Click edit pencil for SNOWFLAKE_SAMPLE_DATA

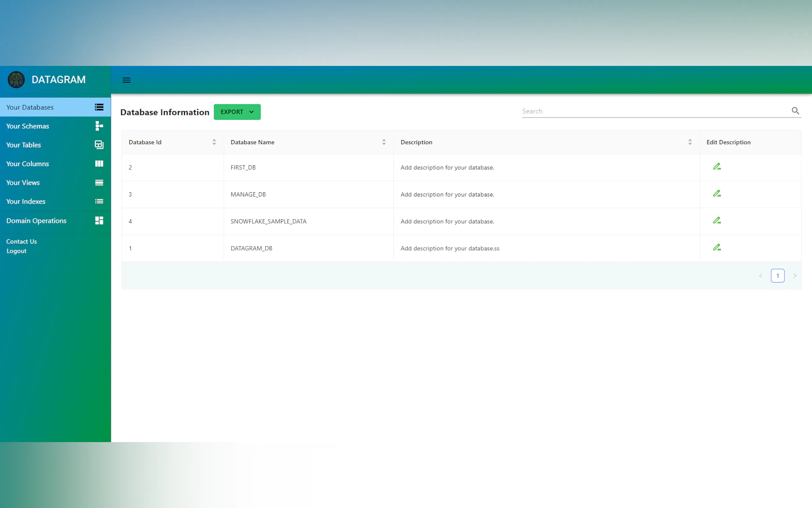click(717, 220)
